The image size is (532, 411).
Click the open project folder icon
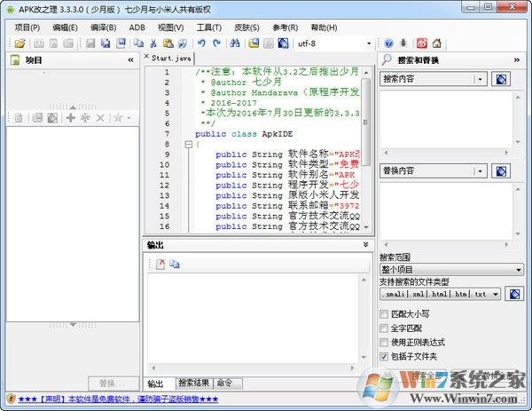click(x=20, y=43)
